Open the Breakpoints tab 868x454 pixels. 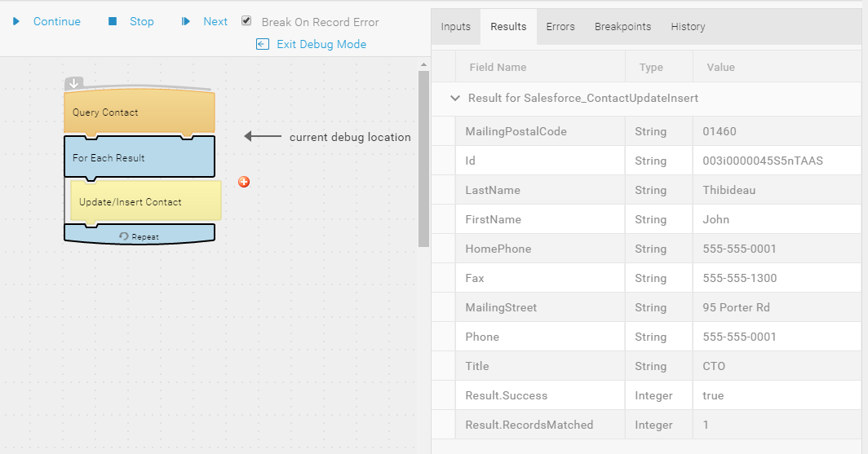click(622, 27)
